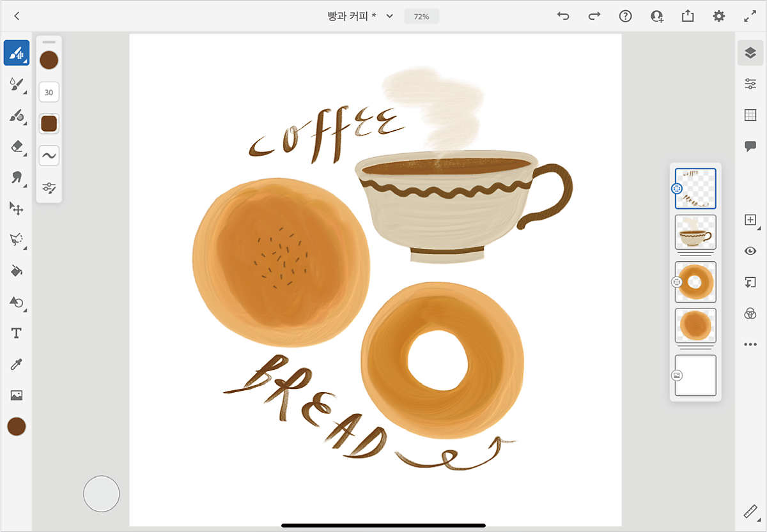Grab the tool options panel handle
Screen dimensions: 767x532
coord(49,42)
